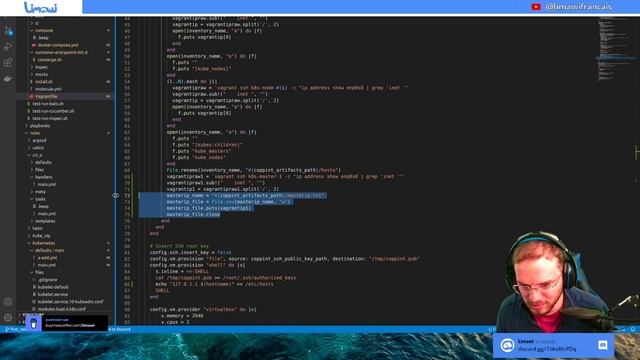Click the Limawi logo at top left
Viewport: 640px width, 360px height.
pos(41,7)
